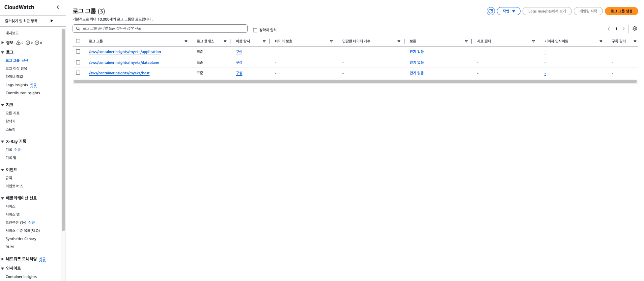Collapse the 지표 section

pyautogui.click(x=3, y=105)
